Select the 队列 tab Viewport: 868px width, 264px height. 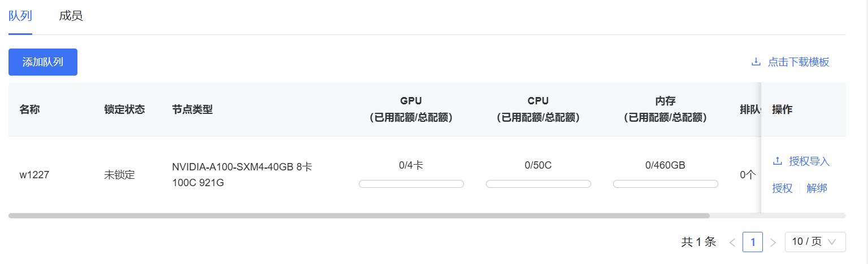click(x=20, y=16)
